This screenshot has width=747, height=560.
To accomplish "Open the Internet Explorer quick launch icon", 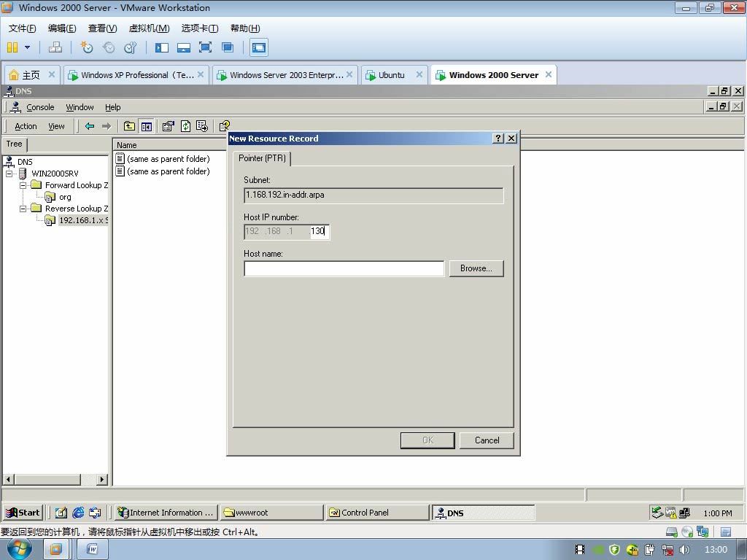I will pyautogui.click(x=78, y=513).
